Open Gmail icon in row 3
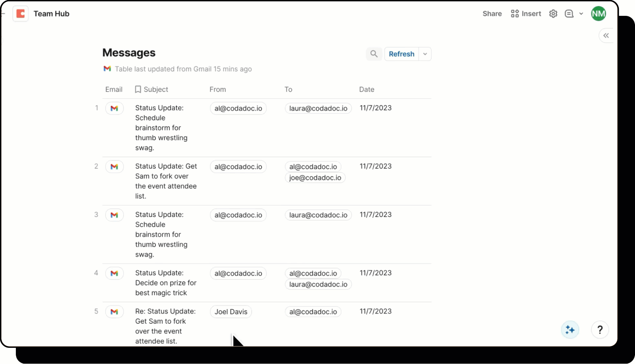635x364 pixels. [x=114, y=215]
